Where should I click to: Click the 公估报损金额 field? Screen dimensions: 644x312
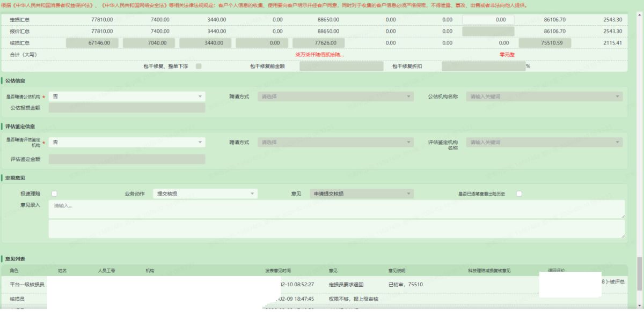(x=127, y=108)
